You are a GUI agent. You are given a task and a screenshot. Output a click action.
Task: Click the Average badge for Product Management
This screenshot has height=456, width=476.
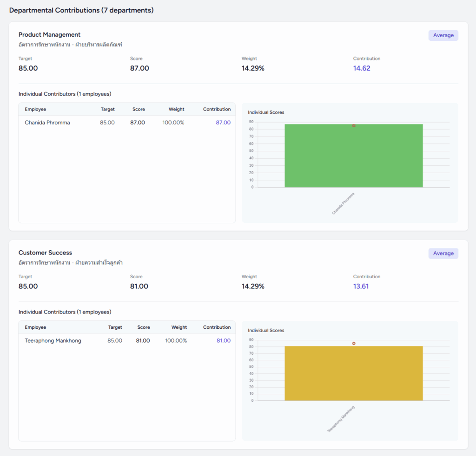tap(443, 35)
